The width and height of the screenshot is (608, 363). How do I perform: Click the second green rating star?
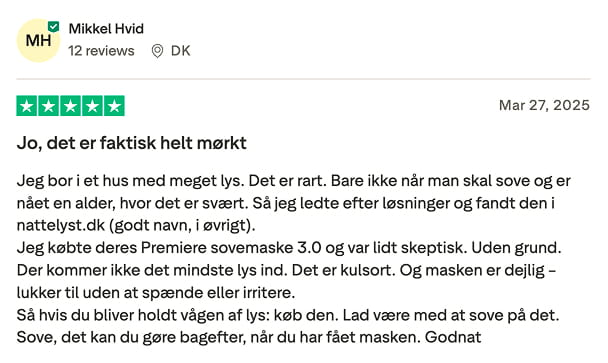click(x=48, y=106)
